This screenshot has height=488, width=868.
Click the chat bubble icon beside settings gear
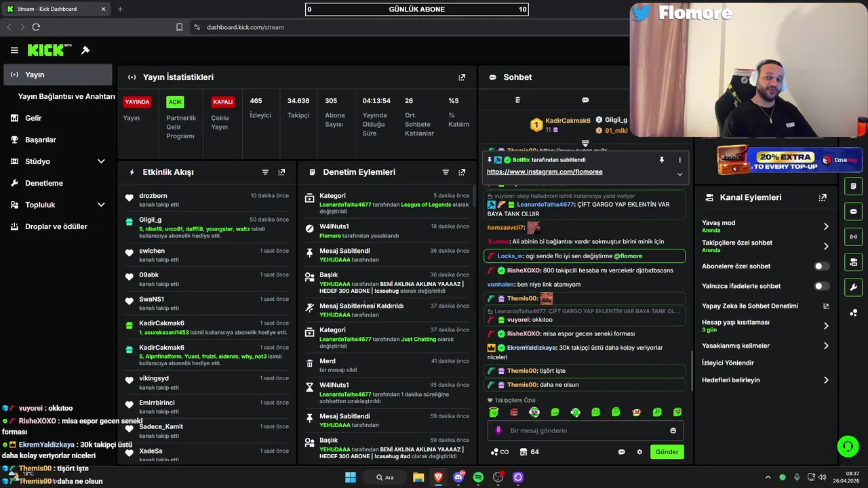[x=621, y=452]
